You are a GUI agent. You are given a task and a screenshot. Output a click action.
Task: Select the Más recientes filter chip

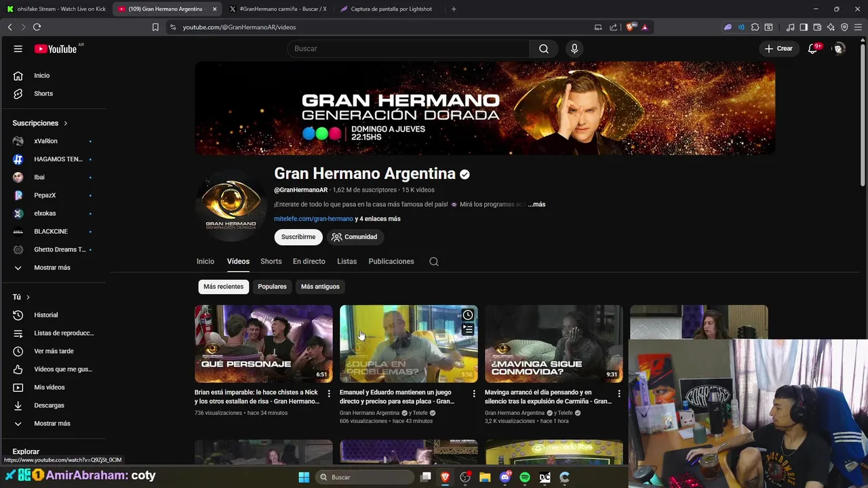click(x=223, y=287)
